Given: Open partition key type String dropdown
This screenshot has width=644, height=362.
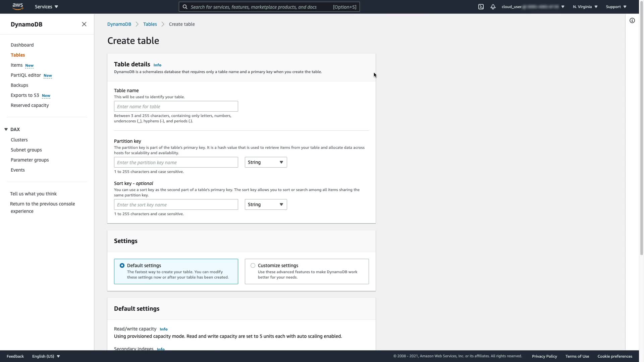Looking at the screenshot, I should coord(266,162).
